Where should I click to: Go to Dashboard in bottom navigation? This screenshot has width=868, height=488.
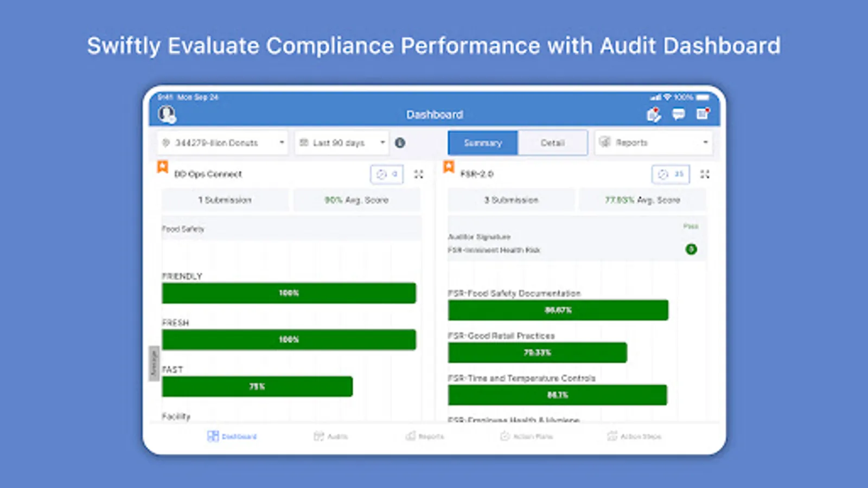232,436
